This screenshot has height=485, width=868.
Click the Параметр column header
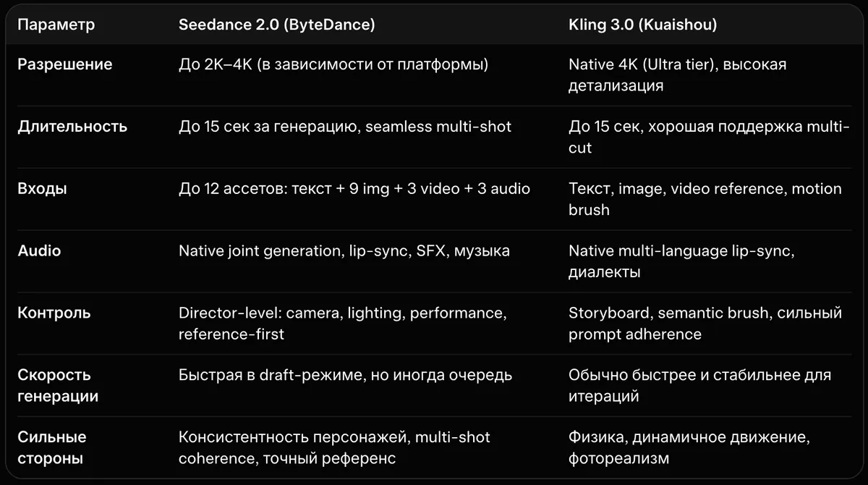[x=56, y=25]
